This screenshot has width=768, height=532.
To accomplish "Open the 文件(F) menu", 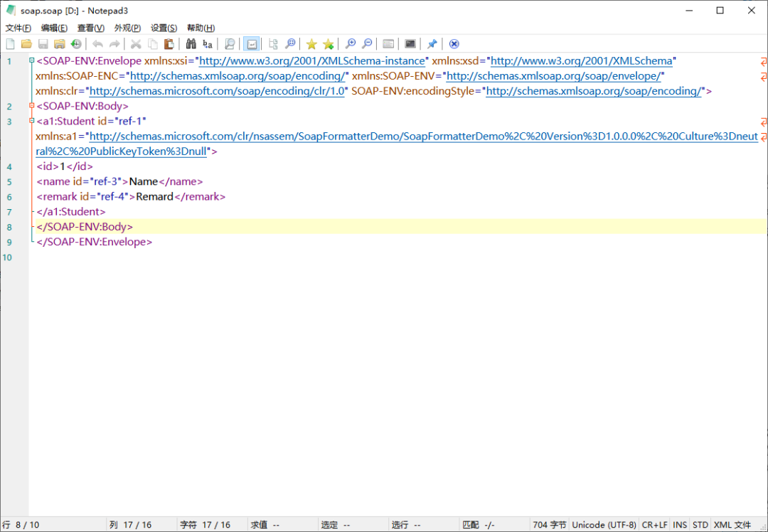I will tap(18, 28).
